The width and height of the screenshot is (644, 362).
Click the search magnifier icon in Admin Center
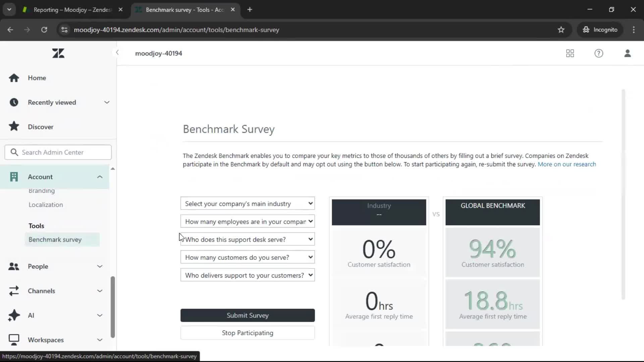[x=14, y=152]
